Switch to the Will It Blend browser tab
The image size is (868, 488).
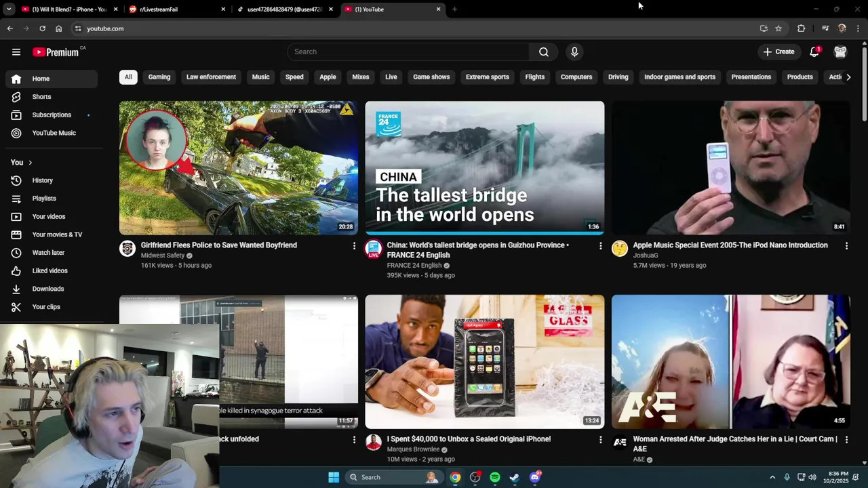(x=68, y=9)
